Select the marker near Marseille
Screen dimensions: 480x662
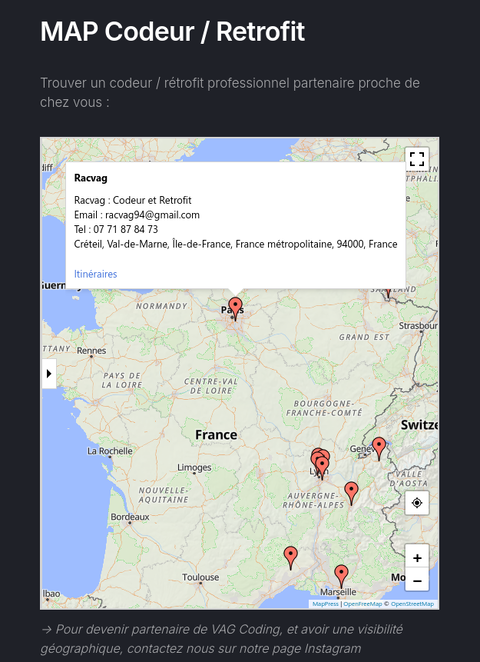pyautogui.click(x=341, y=576)
